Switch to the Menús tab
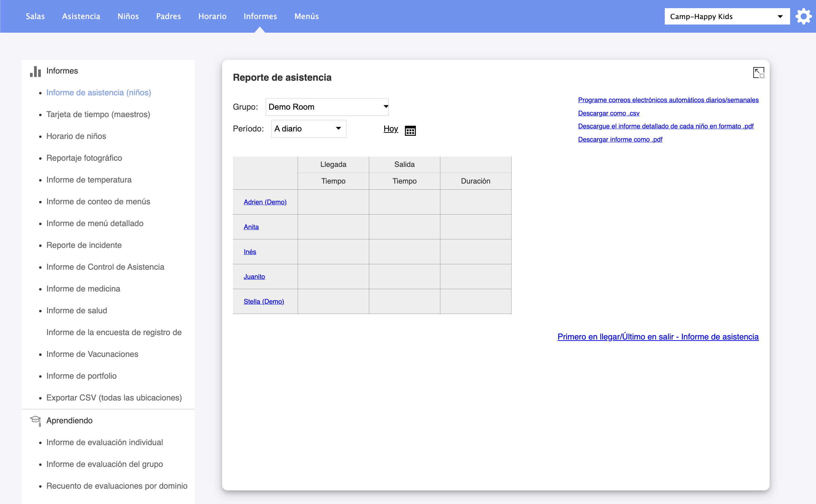This screenshot has height=504, width=816. coord(307,16)
